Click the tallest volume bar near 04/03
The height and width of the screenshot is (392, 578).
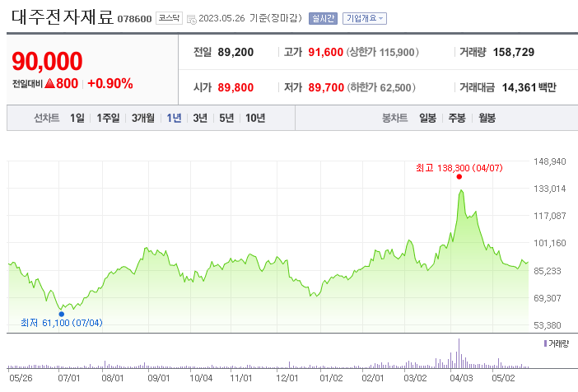(459, 353)
